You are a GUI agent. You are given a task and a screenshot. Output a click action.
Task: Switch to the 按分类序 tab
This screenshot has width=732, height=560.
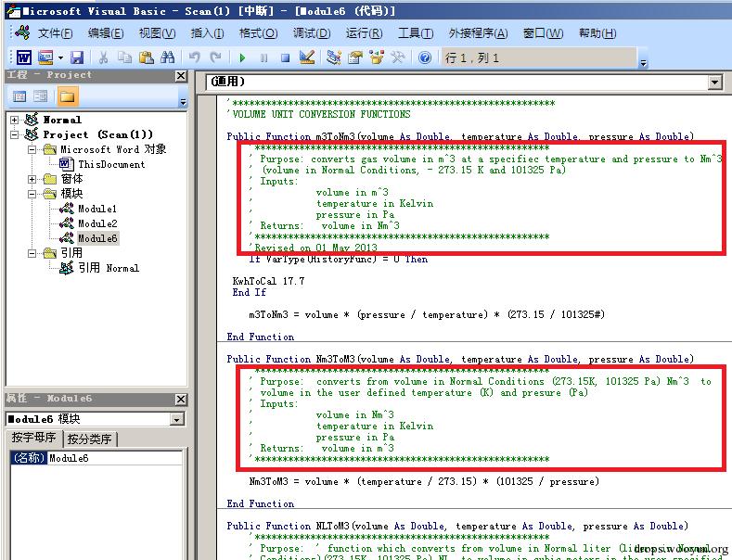(x=90, y=439)
